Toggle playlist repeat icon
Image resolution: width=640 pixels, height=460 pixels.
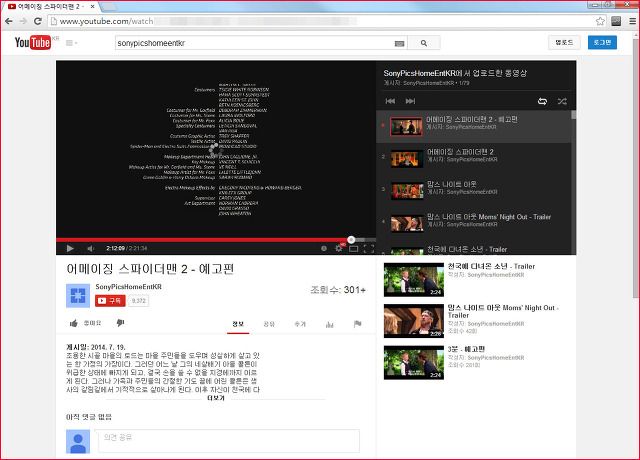click(542, 101)
